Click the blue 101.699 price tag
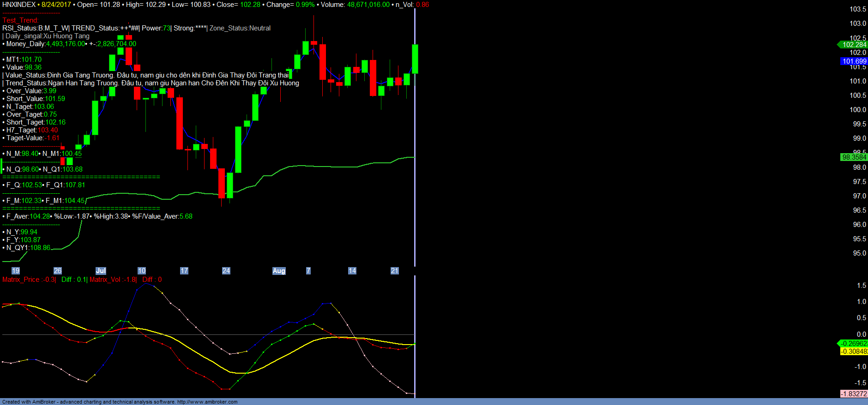This screenshot has width=868, height=405. pyautogui.click(x=854, y=61)
